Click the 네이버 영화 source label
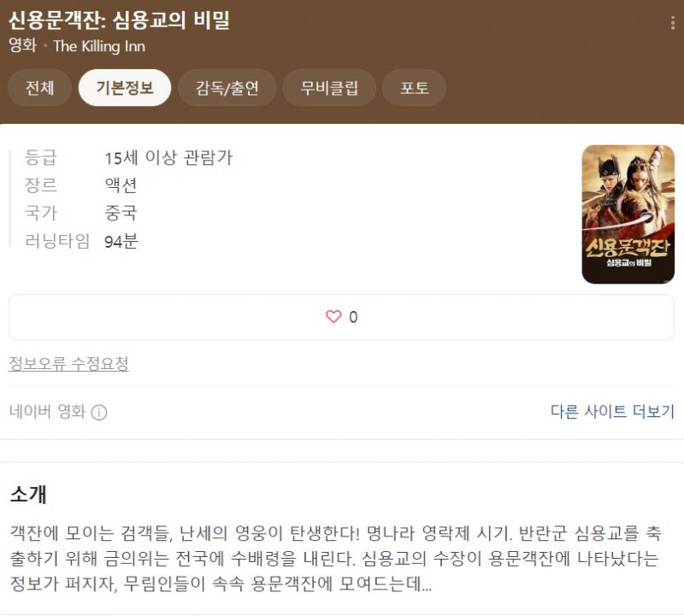The width and height of the screenshot is (684, 616). point(47,411)
